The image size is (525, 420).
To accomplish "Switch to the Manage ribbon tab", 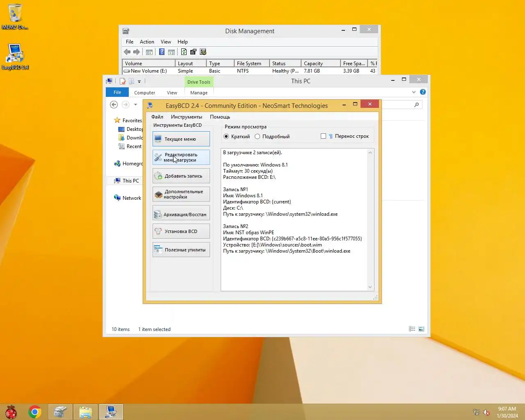I will tap(199, 93).
